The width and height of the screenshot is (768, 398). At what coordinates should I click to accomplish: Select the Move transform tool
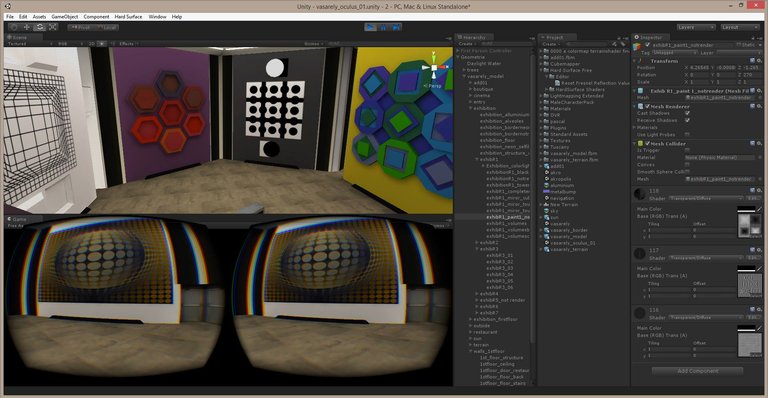(x=27, y=27)
